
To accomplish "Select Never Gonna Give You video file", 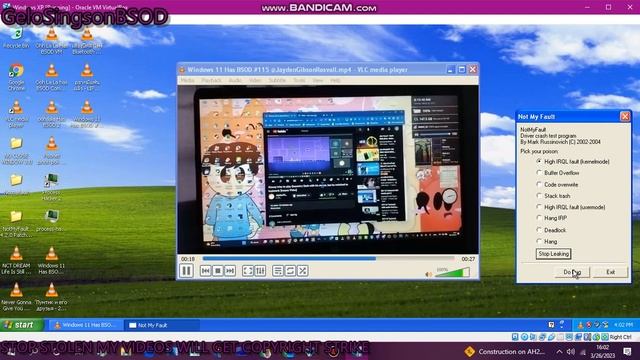I will (x=16, y=297).
